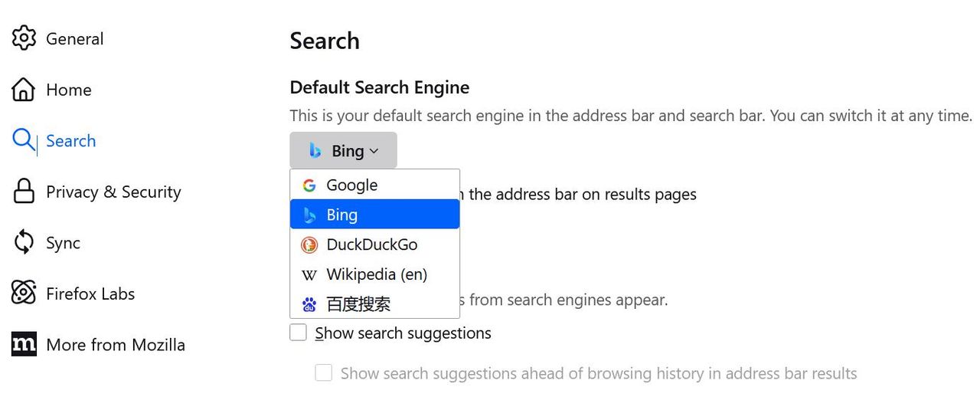Screen dimensions: 980x397
Task: Go to More from Mozilla page
Action: (115, 345)
